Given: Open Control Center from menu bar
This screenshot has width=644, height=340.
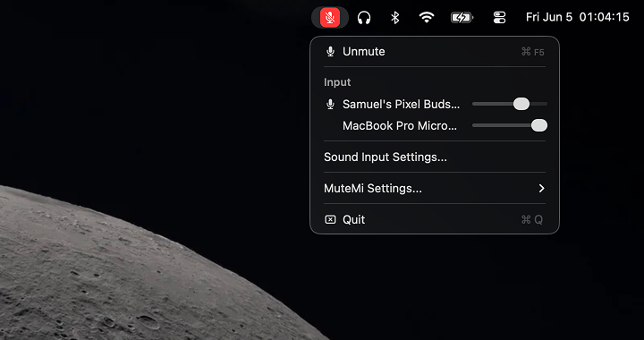Looking at the screenshot, I should (499, 17).
